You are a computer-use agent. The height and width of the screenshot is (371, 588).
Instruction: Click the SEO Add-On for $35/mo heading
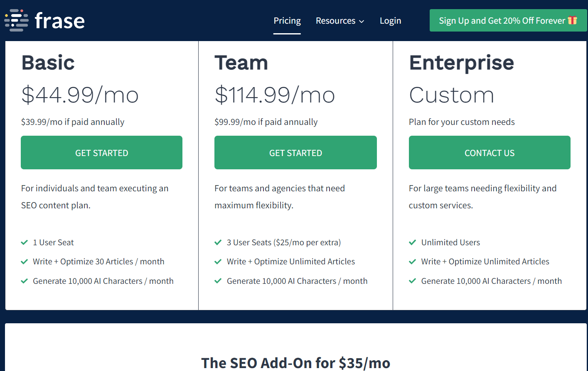pyautogui.click(x=295, y=363)
